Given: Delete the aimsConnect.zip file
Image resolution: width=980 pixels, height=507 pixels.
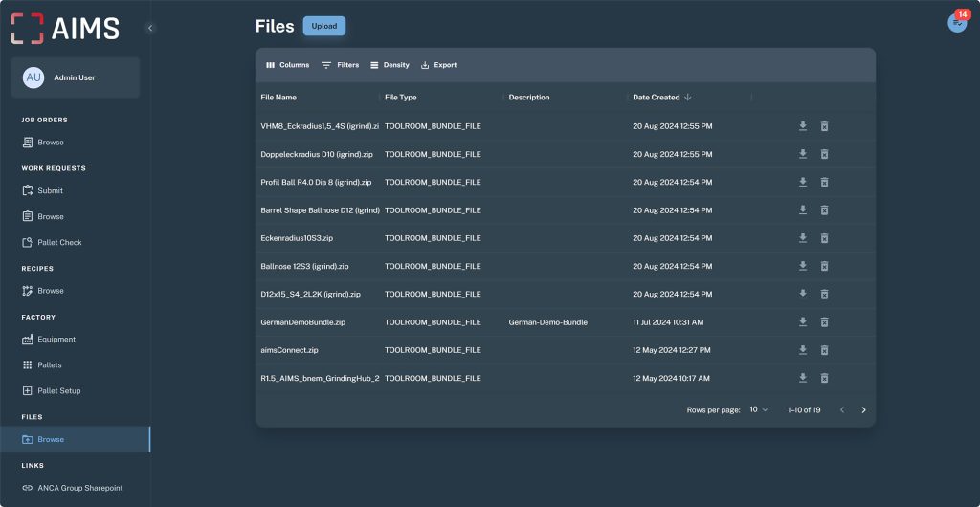Looking at the screenshot, I should 824,350.
